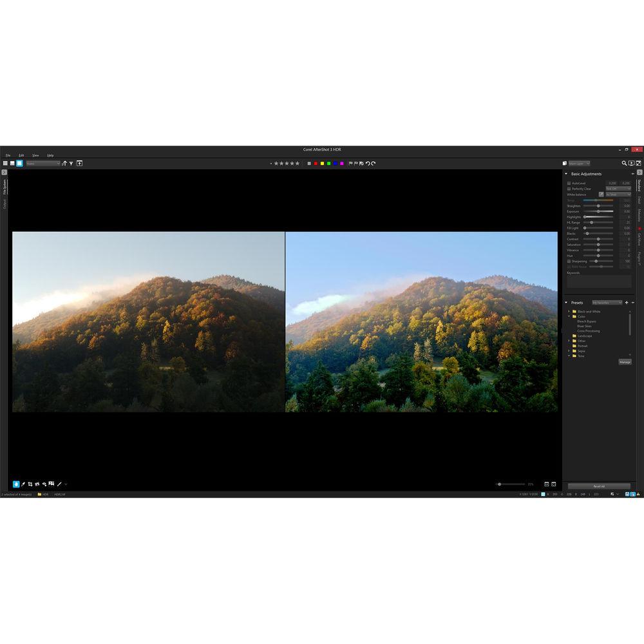This screenshot has height=644, width=644.
Task: Pick the white balance eyedropper tool
Action: tap(601, 194)
